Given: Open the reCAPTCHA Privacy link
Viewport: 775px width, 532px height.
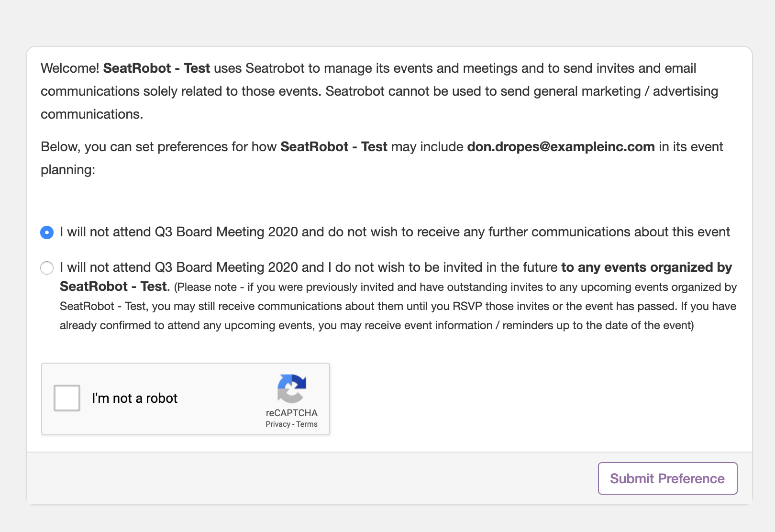Looking at the screenshot, I should pyautogui.click(x=278, y=424).
